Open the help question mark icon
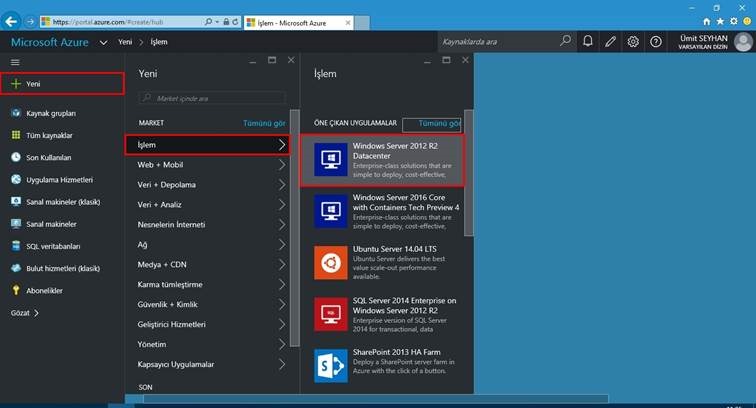 coord(656,41)
